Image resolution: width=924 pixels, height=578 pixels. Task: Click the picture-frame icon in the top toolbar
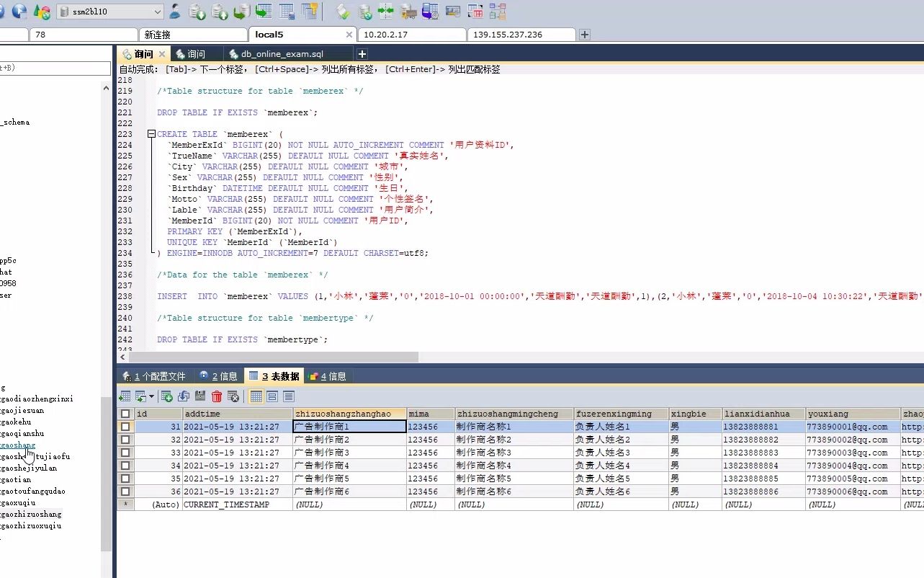[453, 12]
